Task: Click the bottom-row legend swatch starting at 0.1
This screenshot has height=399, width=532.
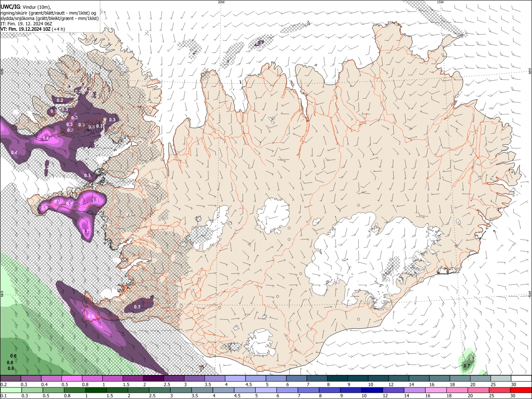Action: (x=10, y=390)
